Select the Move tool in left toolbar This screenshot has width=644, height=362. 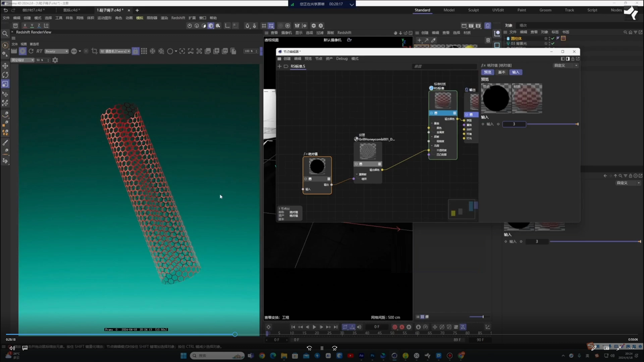[x=5, y=66]
